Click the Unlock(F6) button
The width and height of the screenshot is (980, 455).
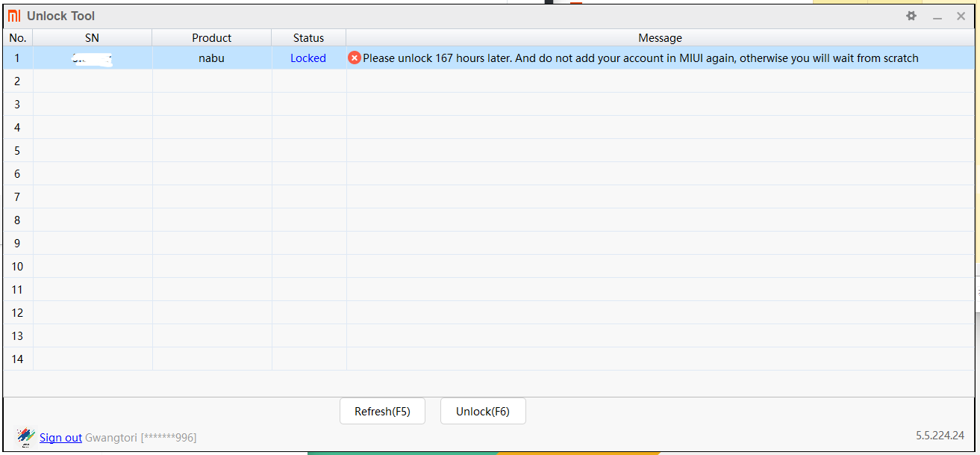(483, 411)
